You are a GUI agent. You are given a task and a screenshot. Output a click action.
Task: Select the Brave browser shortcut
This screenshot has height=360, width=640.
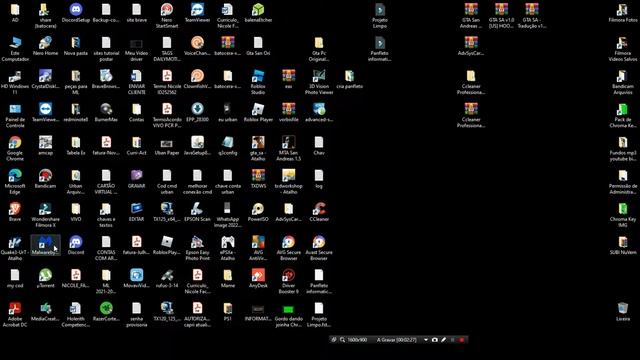coord(15,212)
